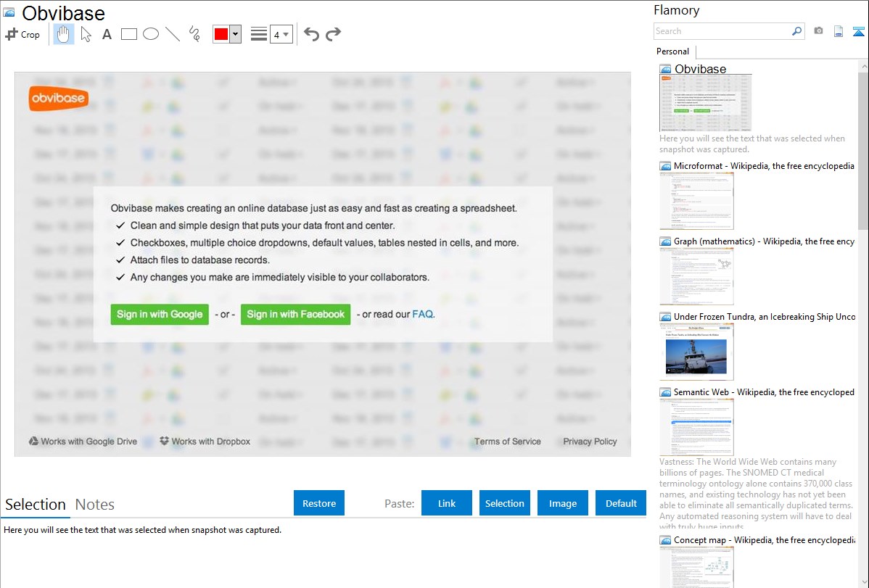Click the snapshot icon beside the main Obvibase title
This screenshot has width=869, height=588.
pos(9,12)
